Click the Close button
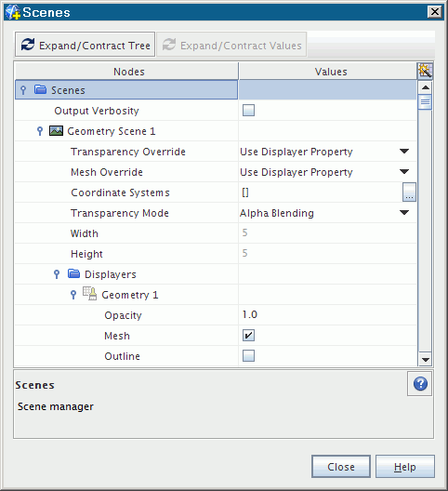This screenshot has height=491, width=448. click(x=341, y=467)
